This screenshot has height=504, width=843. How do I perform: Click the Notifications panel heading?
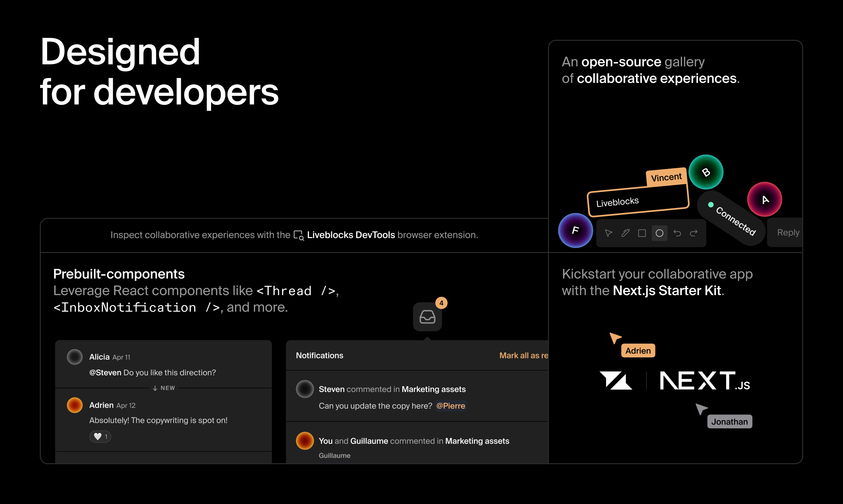(x=320, y=355)
